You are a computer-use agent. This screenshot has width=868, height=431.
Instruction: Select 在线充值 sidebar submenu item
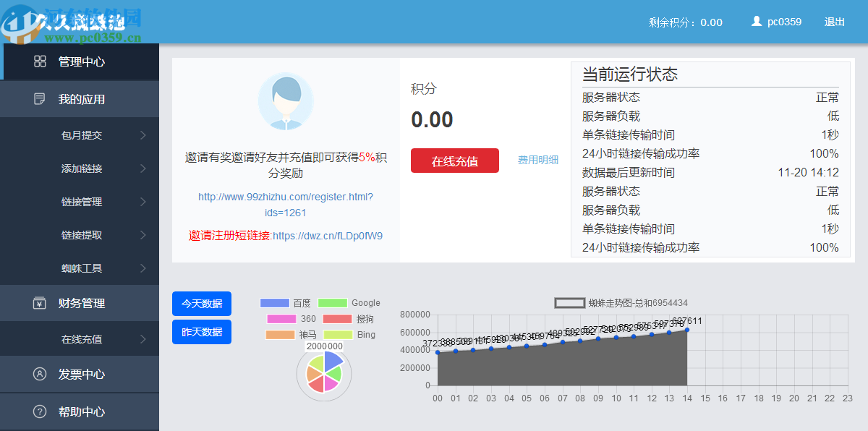[82, 339]
